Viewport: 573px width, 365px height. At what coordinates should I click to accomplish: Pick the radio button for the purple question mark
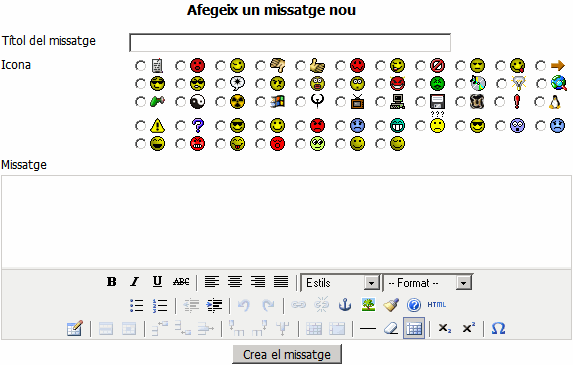click(x=180, y=126)
